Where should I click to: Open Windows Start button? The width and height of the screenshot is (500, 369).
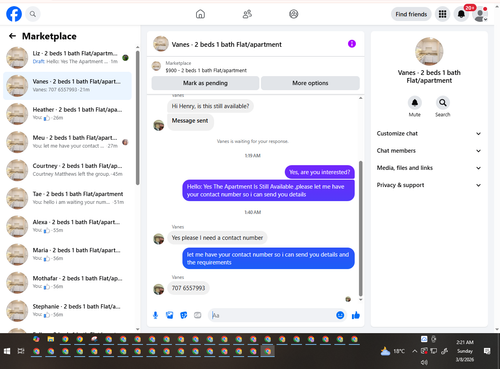pyautogui.click(x=7, y=351)
